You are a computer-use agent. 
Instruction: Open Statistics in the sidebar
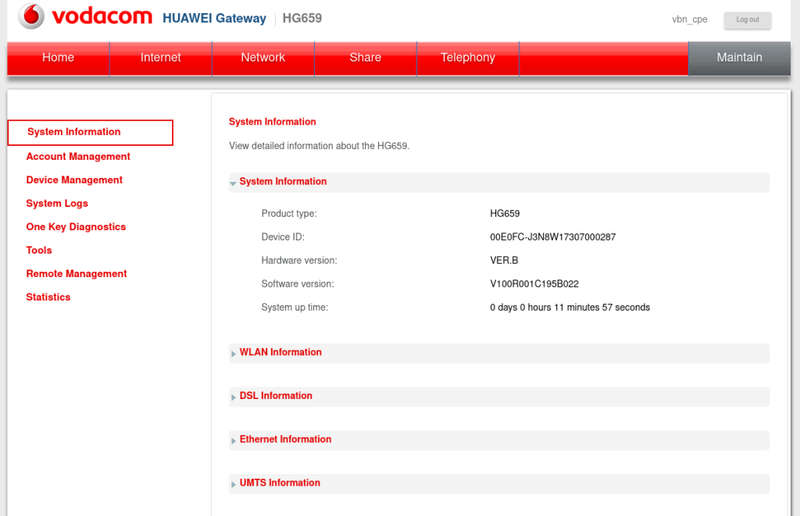(x=48, y=297)
